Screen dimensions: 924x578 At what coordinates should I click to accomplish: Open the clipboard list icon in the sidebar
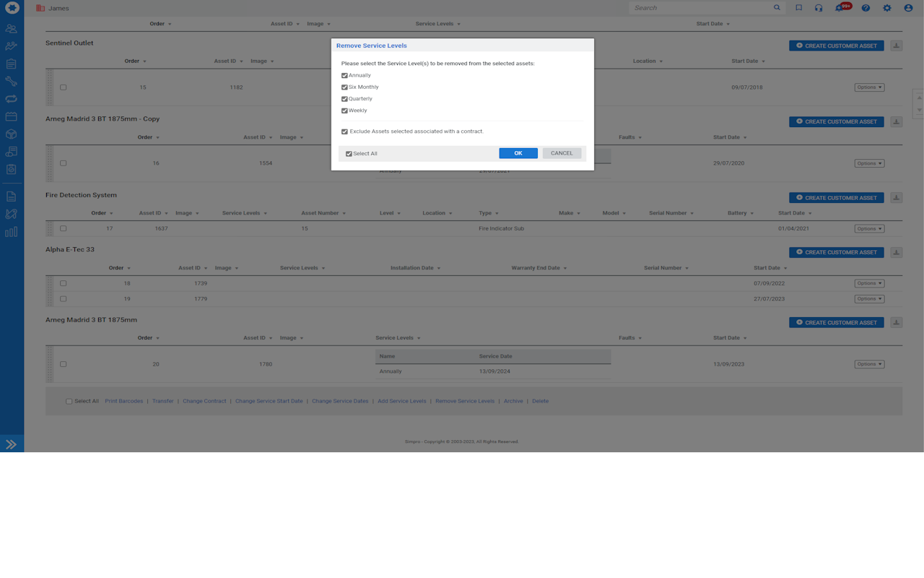(x=12, y=64)
